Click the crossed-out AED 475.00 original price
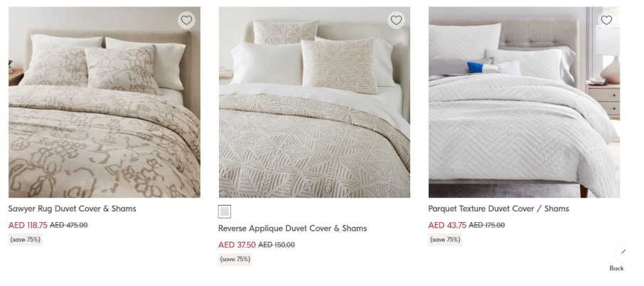 [x=69, y=225]
